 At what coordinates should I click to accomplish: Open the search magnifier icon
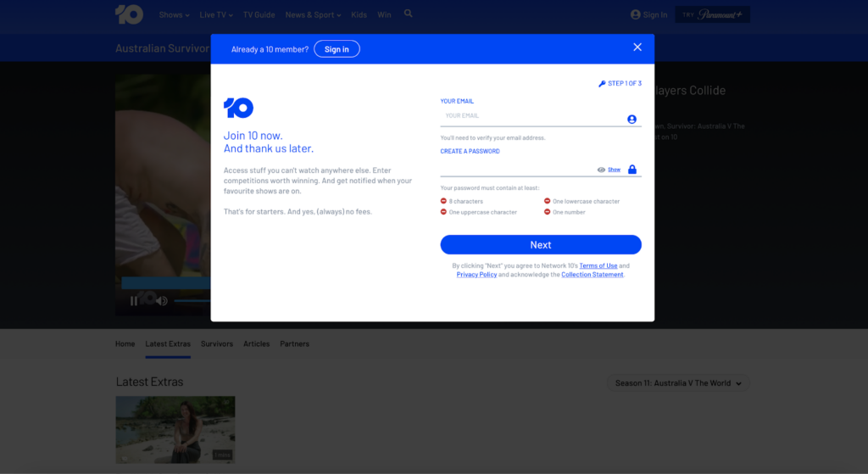[x=408, y=14]
